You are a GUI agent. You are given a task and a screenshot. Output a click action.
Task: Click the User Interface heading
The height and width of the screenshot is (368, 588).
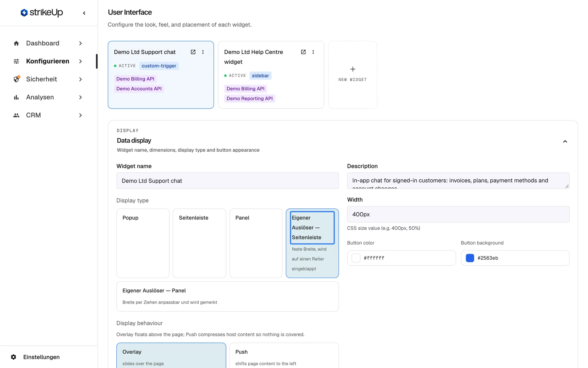tap(130, 12)
